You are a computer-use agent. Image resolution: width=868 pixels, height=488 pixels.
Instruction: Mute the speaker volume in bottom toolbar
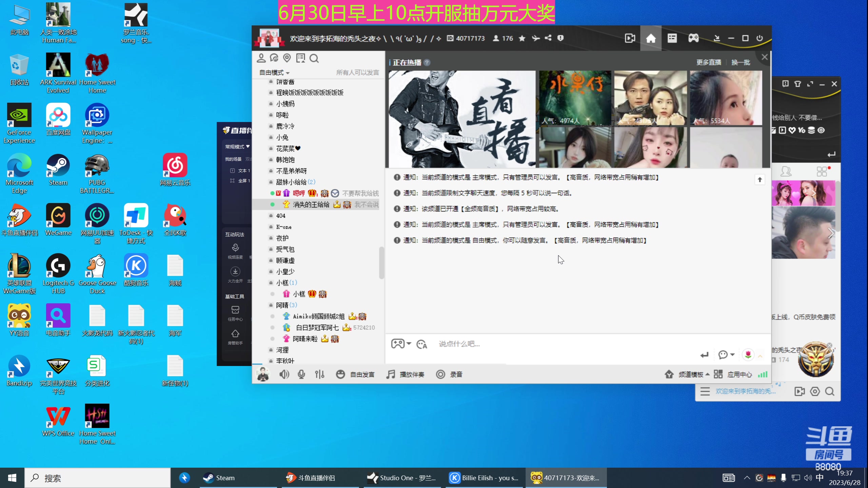(284, 374)
